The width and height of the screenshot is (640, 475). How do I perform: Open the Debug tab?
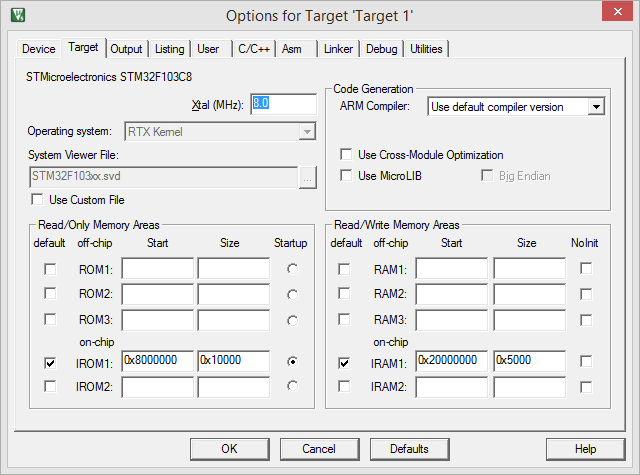[x=382, y=49]
